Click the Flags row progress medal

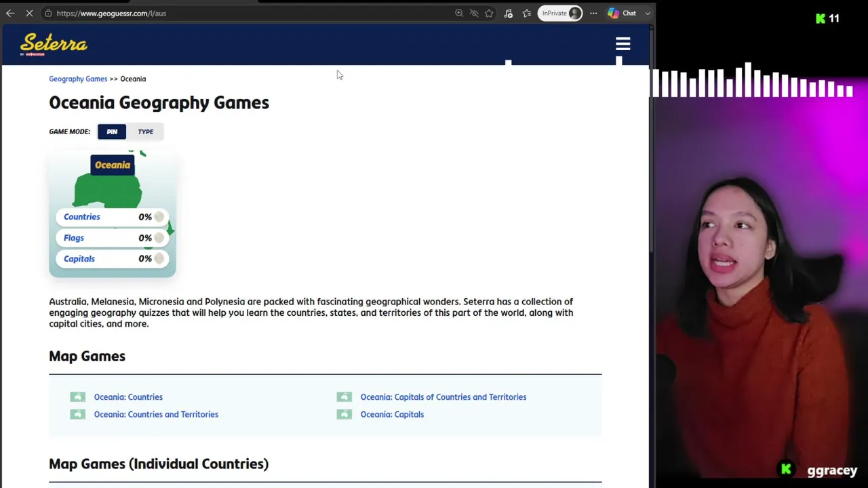tap(159, 238)
